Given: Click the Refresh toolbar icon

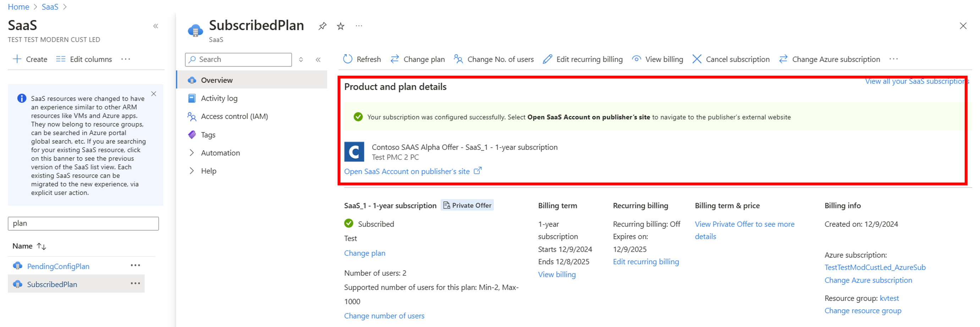Looking at the screenshot, I should pyautogui.click(x=348, y=59).
